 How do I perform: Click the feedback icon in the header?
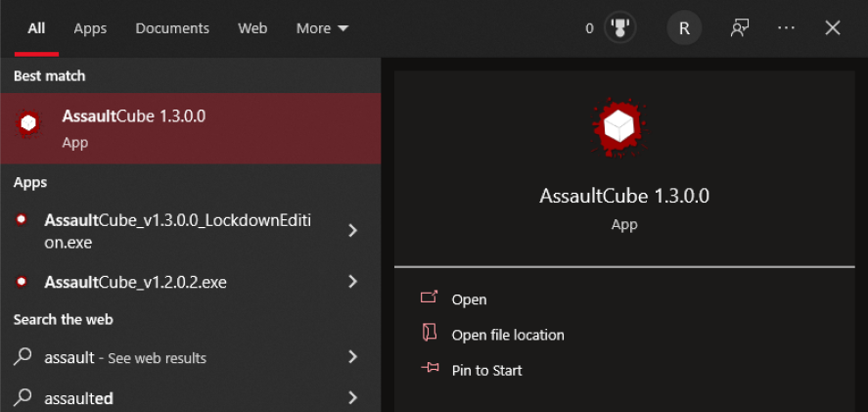click(740, 28)
